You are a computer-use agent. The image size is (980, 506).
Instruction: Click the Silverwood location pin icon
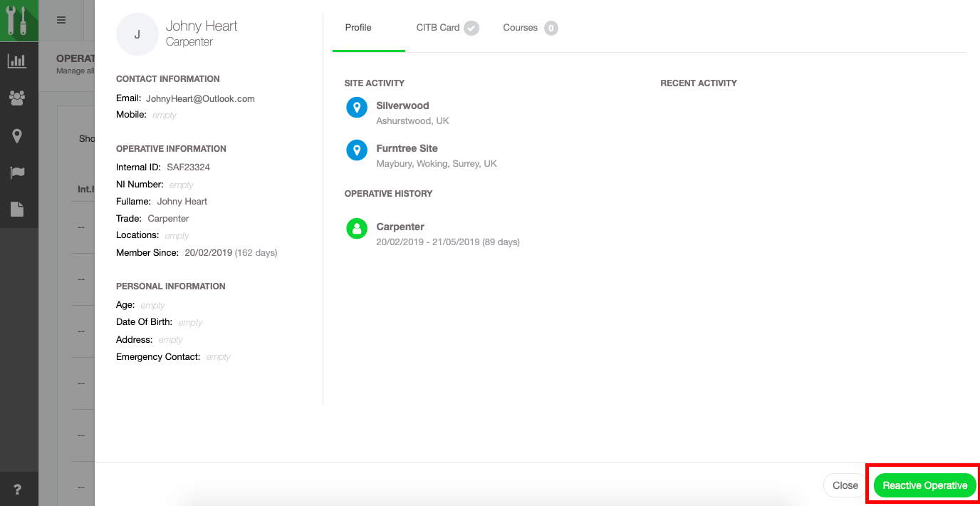(356, 108)
